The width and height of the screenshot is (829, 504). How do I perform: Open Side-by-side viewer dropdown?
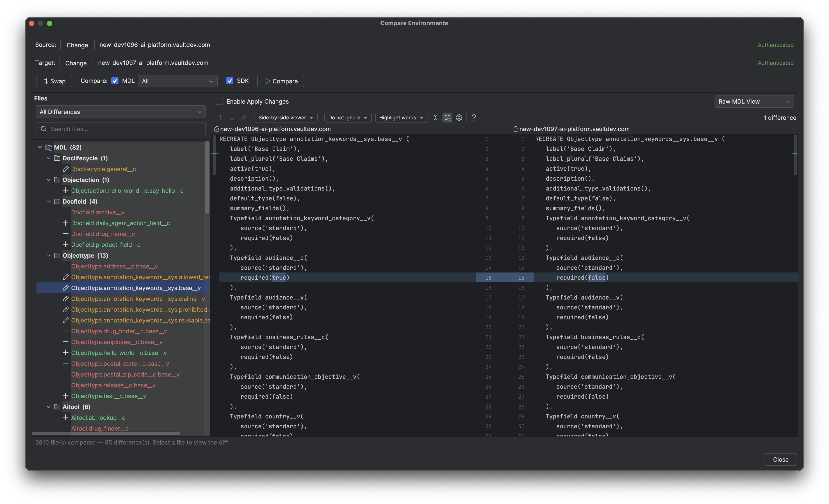(x=286, y=117)
